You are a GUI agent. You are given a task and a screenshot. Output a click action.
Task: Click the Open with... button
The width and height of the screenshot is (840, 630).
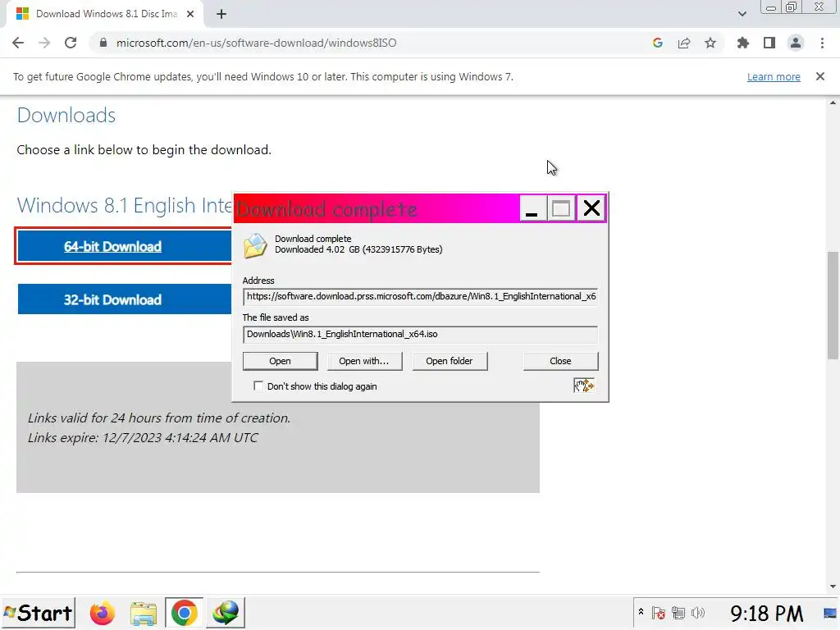pos(363,361)
